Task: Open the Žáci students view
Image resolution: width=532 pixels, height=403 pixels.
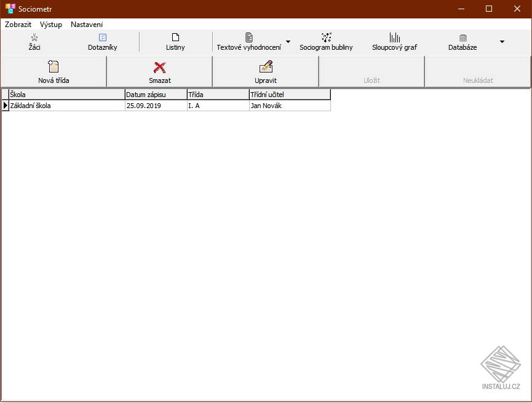Action: pos(34,42)
